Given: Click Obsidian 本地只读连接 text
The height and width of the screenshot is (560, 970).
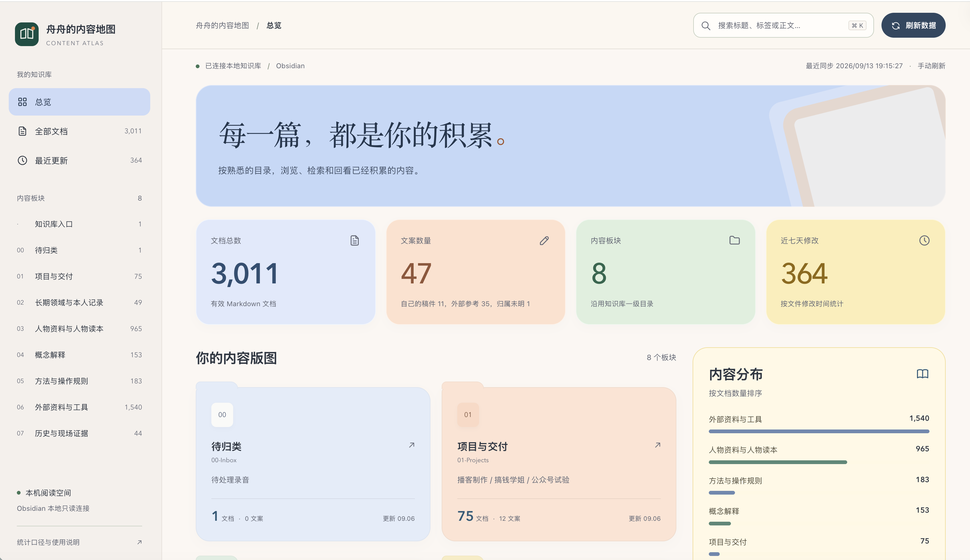Looking at the screenshot, I should 53,509.
